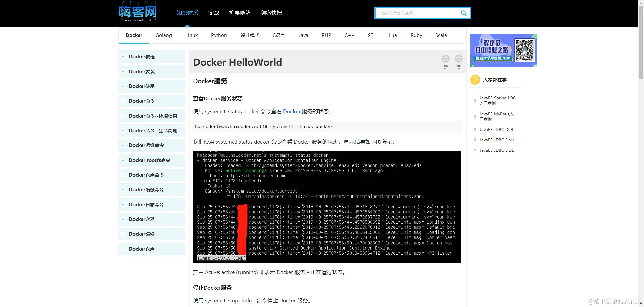The height and width of the screenshot is (307, 644).
Task: Open the JavaEE JDBC DML link
Action: tap(497, 140)
